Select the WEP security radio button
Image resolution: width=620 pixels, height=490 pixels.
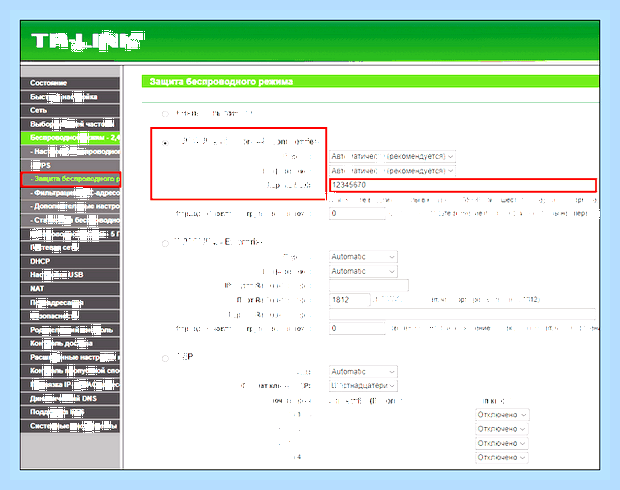[x=165, y=358]
